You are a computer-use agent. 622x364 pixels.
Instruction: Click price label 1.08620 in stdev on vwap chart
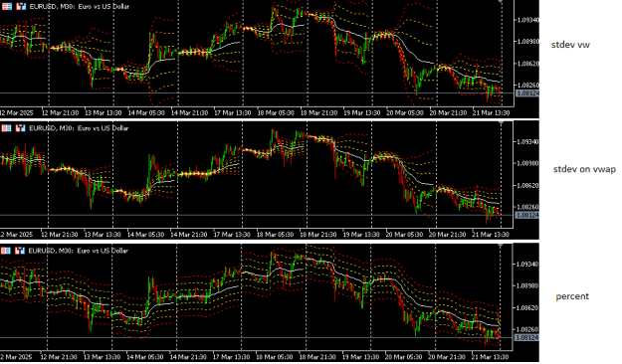[x=527, y=185]
